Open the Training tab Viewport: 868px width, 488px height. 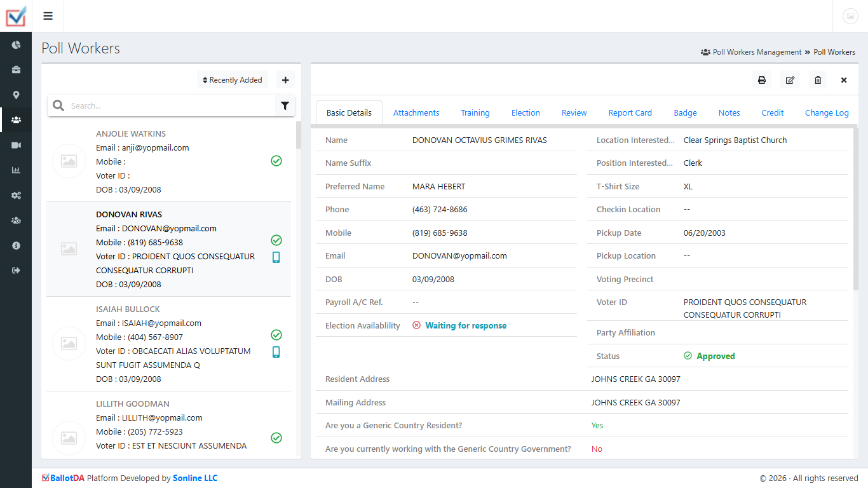pos(475,113)
